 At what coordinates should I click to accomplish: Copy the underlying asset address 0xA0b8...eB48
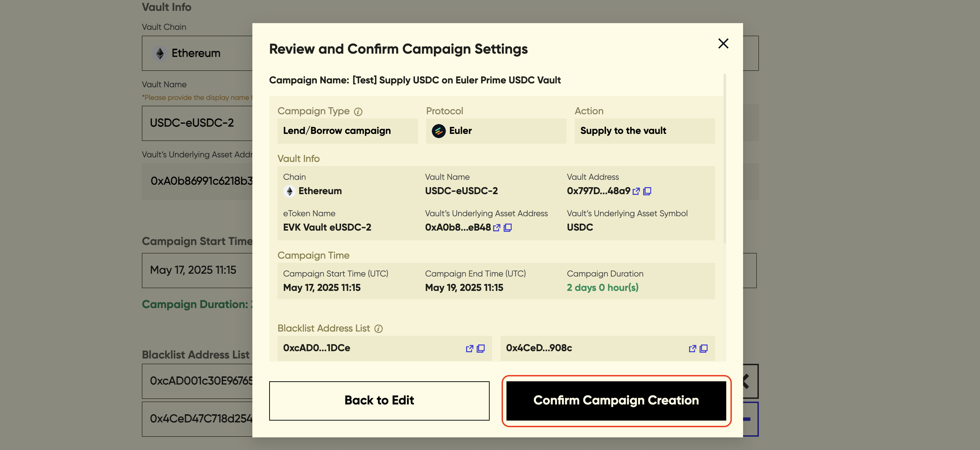point(508,228)
